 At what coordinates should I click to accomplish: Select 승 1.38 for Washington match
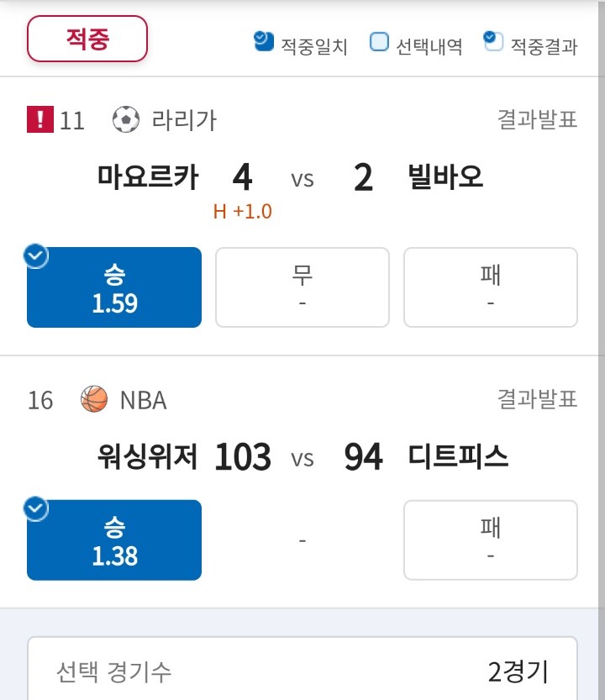[x=114, y=539]
